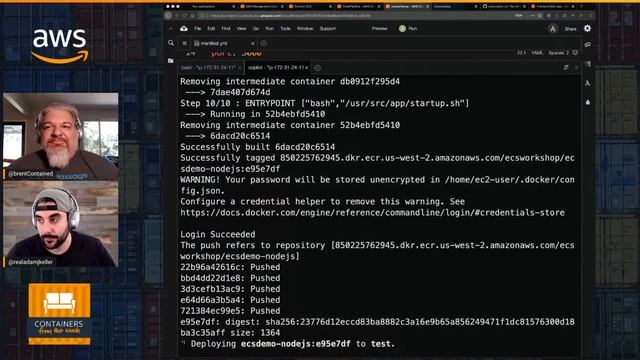Viewport: 640px width, 360px height.
Task: Maximize the terminal pane icon
Action: pyautogui.click(x=566, y=67)
